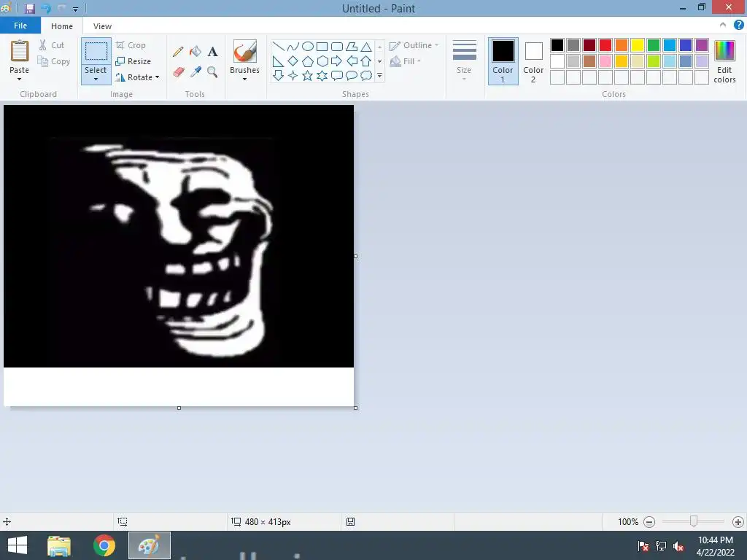This screenshot has width=747, height=560.
Task: Expand the Brushes dropdown arrow
Action: pos(245,79)
